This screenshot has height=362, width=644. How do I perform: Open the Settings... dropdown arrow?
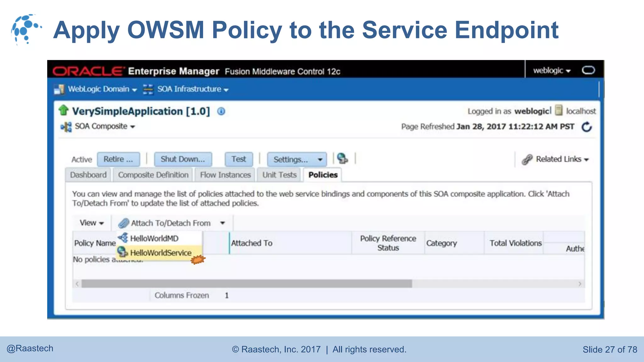pyautogui.click(x=320, y=160)
